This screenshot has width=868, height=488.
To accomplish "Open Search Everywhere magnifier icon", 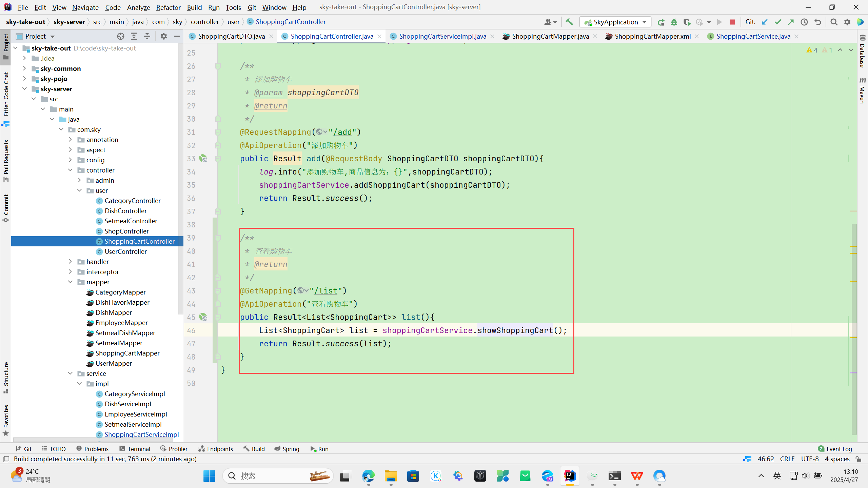I will pyautogui.click(x=834, y=22).
